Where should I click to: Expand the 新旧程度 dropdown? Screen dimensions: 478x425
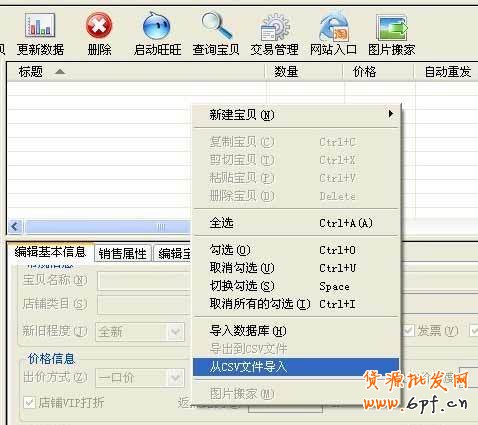(x=175, y=332)
